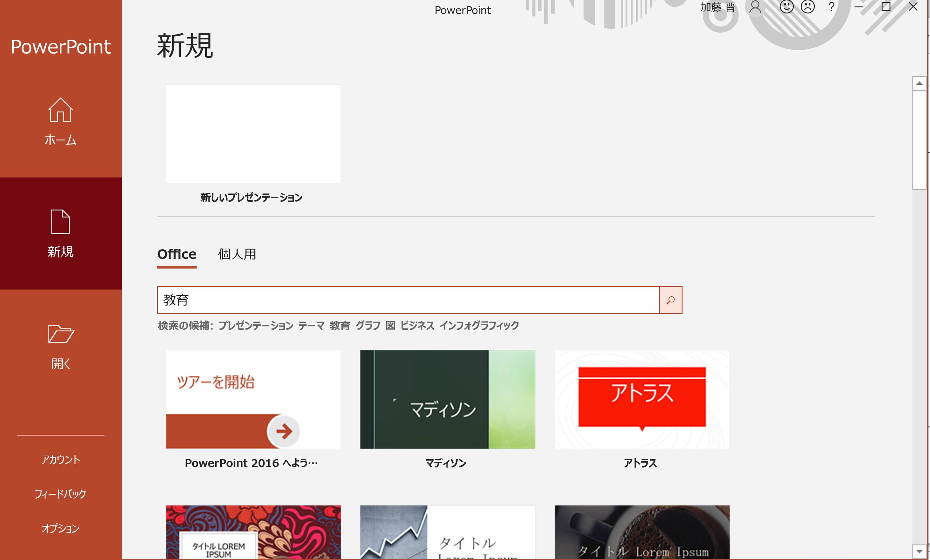This screenshot has width=930, height=560.
Task: Close the PowerPoint window
Action: pyautogui.click(x=913, y=7)
